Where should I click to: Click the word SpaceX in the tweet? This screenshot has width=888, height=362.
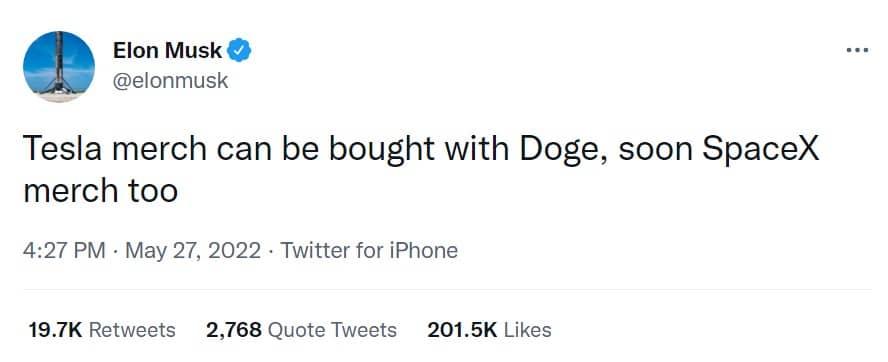coord(761,151)
